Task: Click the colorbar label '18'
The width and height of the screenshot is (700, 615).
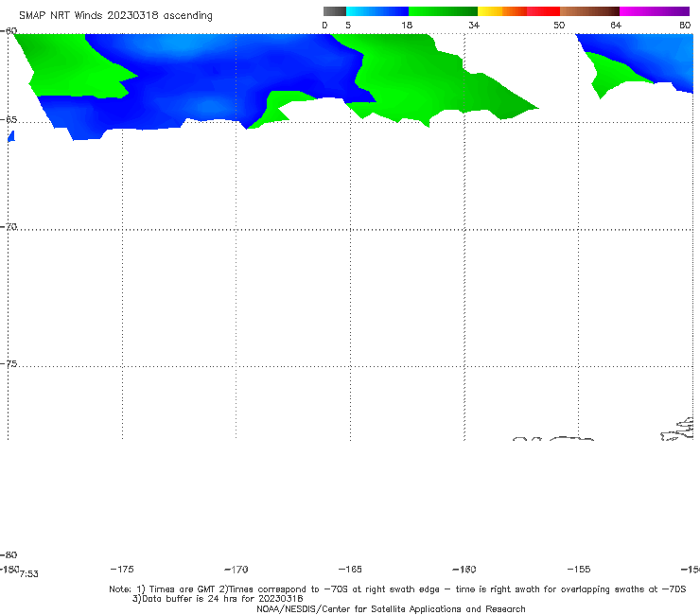Action: 407,26
